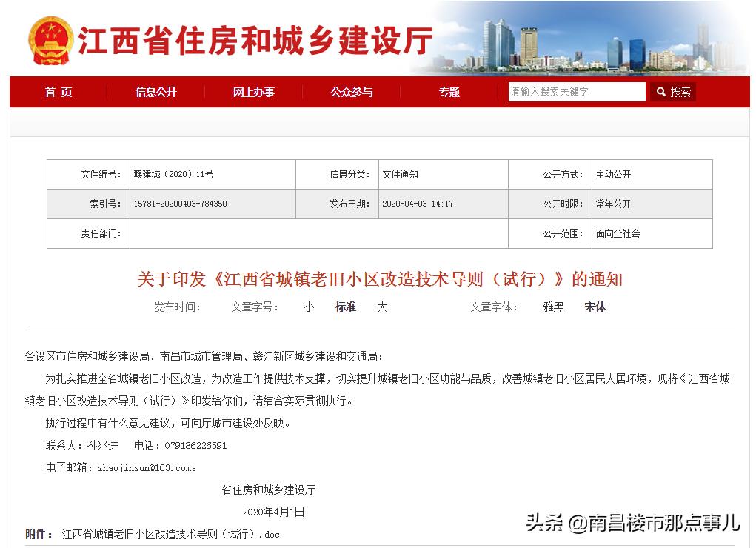Open the 信息公开 menu item
Image resolution: width=756 pixels, height=548 pixels.
pyautogui.click(x=155, y=92)
